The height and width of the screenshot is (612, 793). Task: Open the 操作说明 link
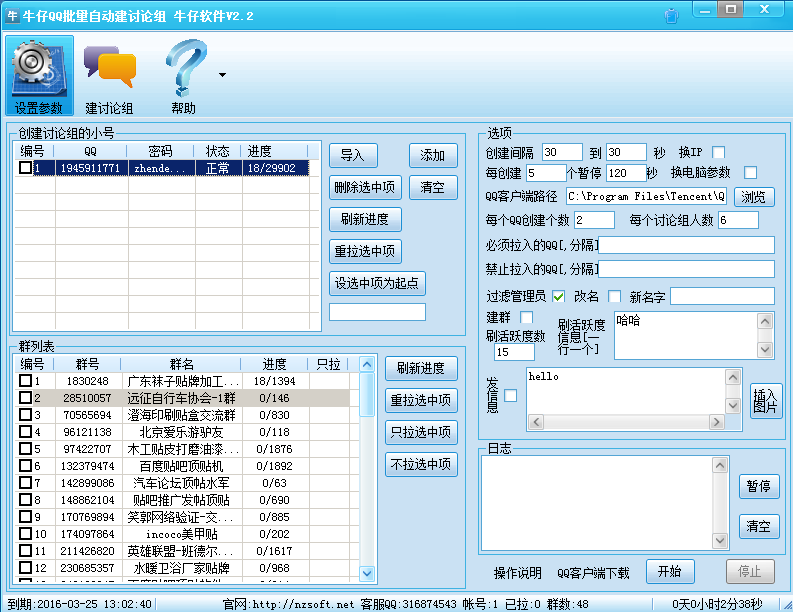[x=517, y=573]
